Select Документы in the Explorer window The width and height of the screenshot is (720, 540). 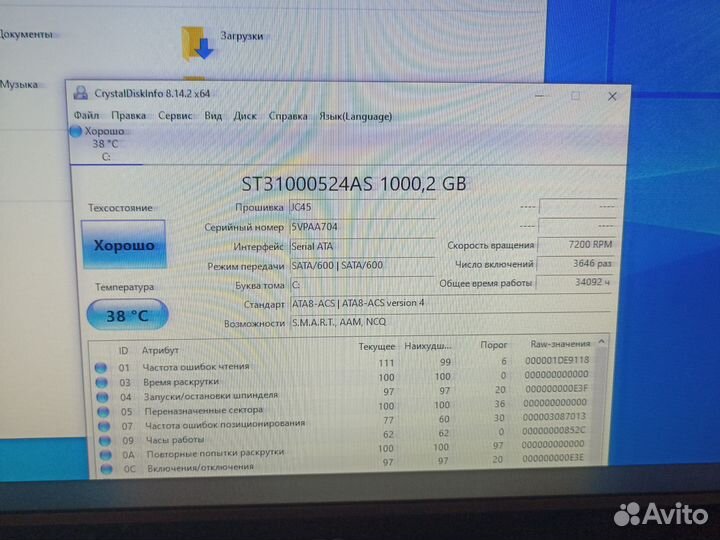click(26, 34)
